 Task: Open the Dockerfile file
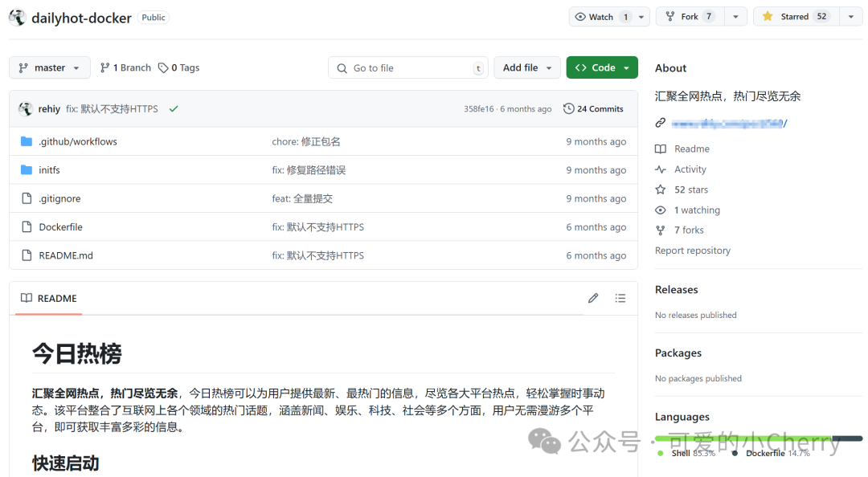[x=61, y=227]
